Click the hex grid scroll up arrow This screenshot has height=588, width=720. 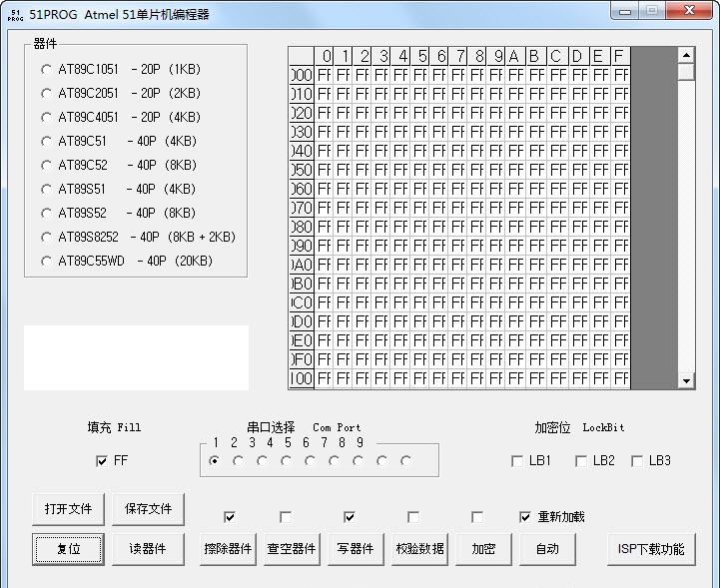686,56
